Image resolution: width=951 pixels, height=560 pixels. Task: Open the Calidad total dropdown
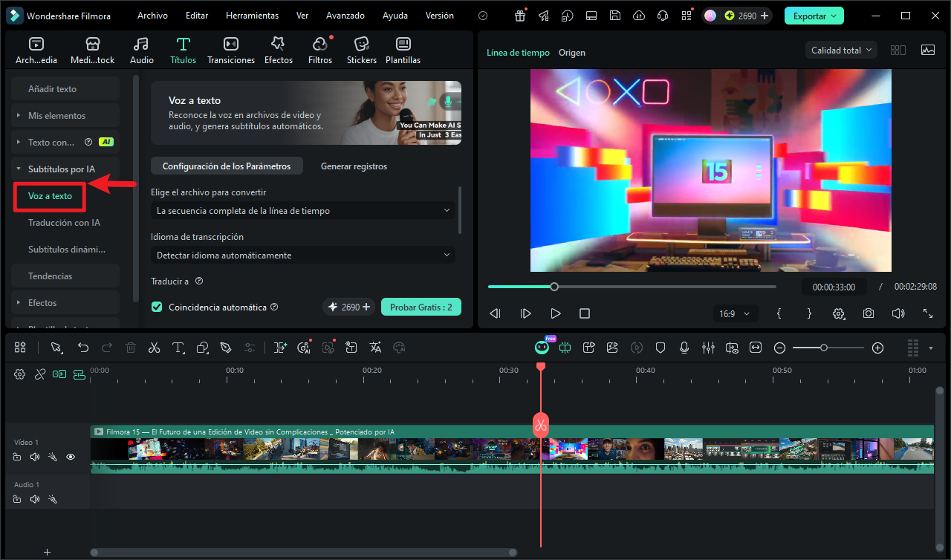[x=841, y=50]
